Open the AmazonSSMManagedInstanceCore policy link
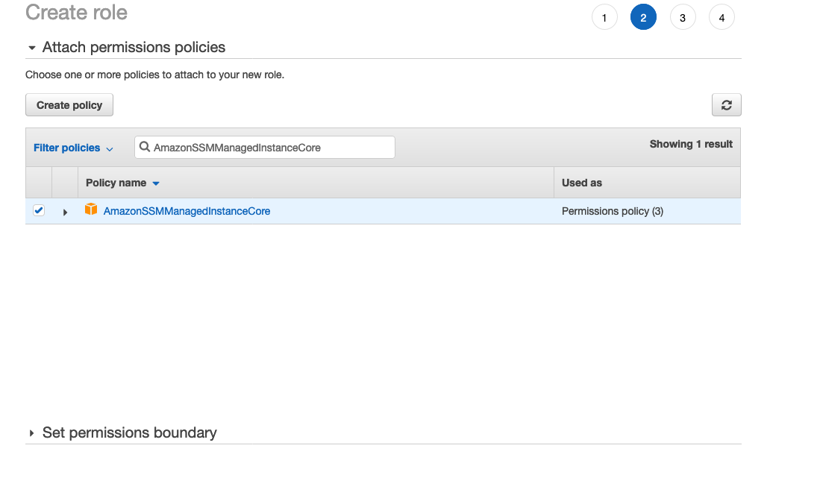 (x=187, y=212)
